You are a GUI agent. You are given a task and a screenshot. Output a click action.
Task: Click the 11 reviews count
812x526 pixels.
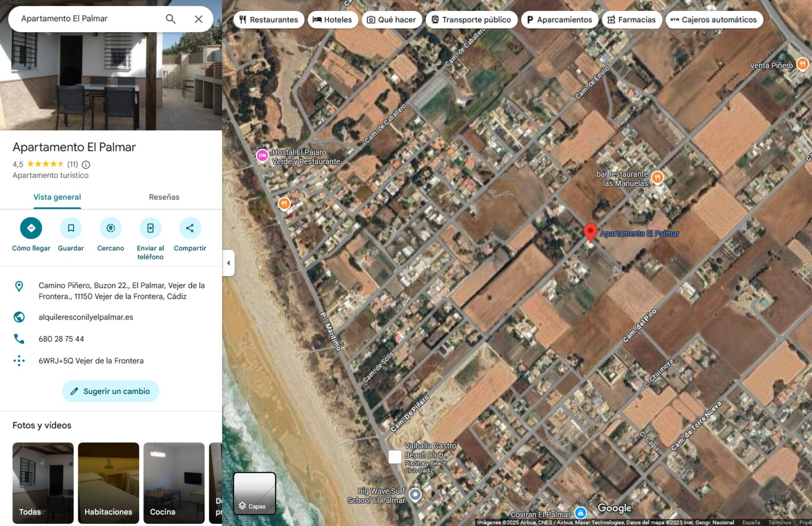coord(72,164)
